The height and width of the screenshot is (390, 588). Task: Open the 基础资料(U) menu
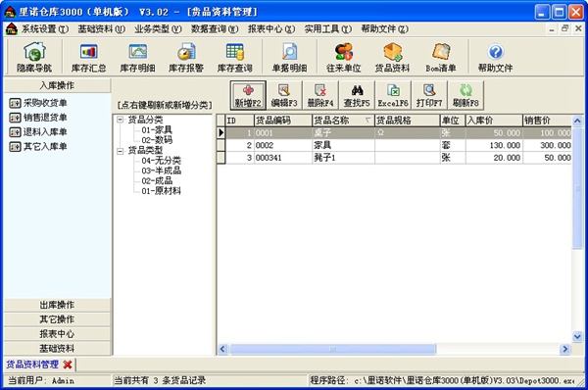[101, 28]
